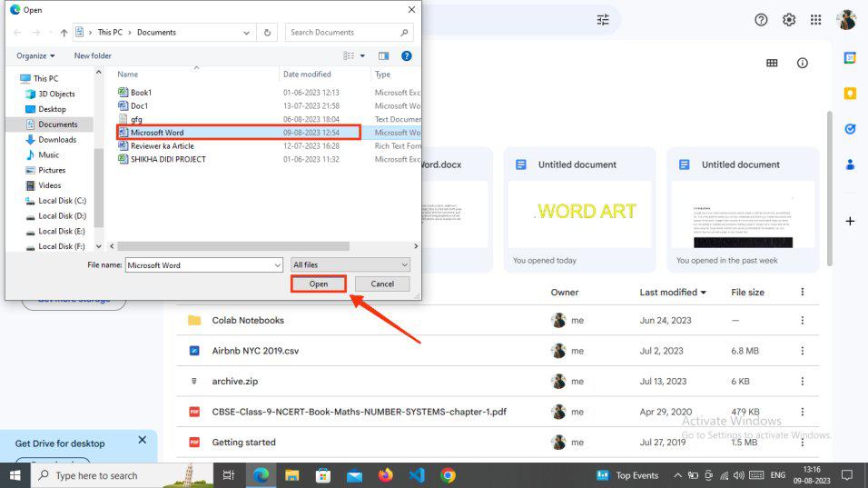The image size is (868, 488).
Task: Open the Organize dropdown menu
Action: point(35,55)
